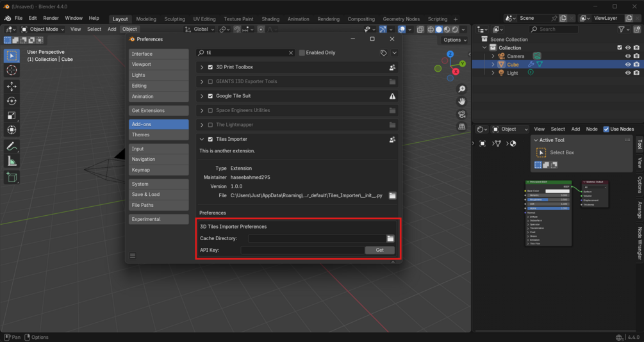Browse for Cache Directory folder icon
This screenshot has height=342, width=644.
[390, 238]
